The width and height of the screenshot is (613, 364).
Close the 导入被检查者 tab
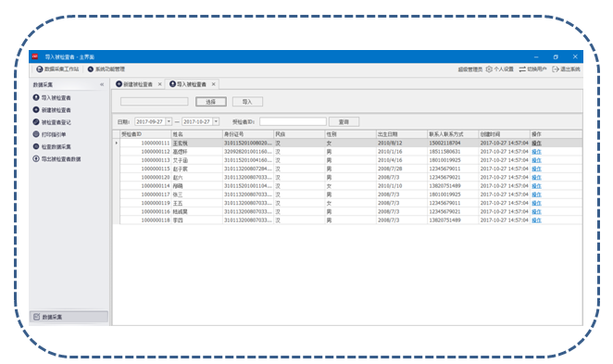[x=214, y=84]
